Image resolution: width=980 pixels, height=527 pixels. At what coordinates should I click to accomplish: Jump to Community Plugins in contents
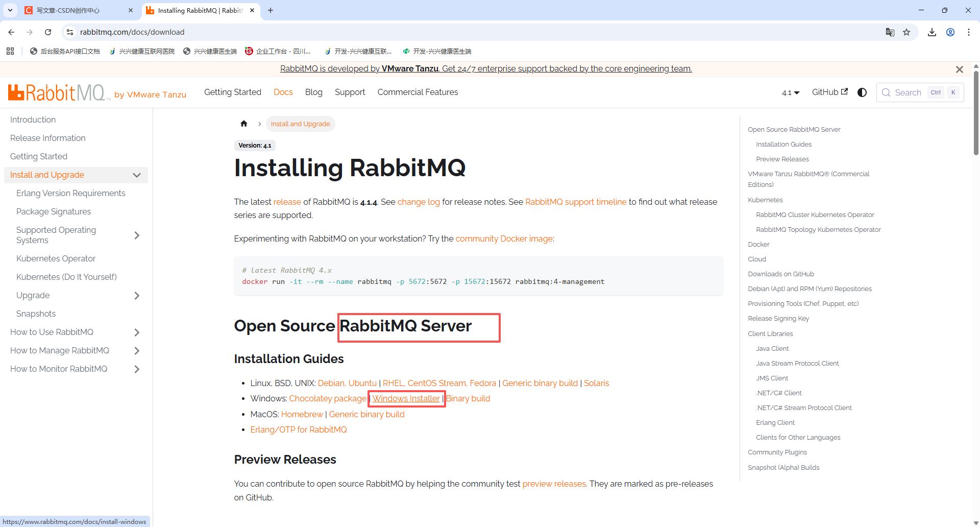(777, 452)
